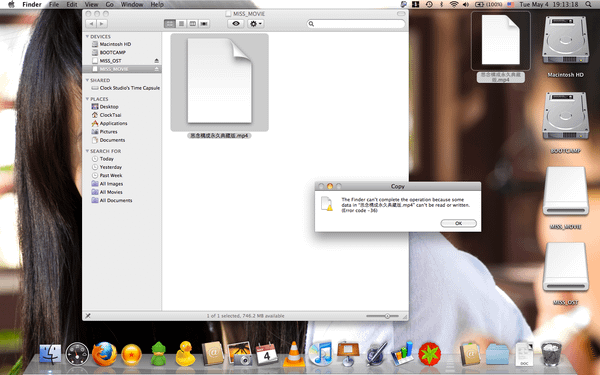Launch Firefox from the Dock

104,354
